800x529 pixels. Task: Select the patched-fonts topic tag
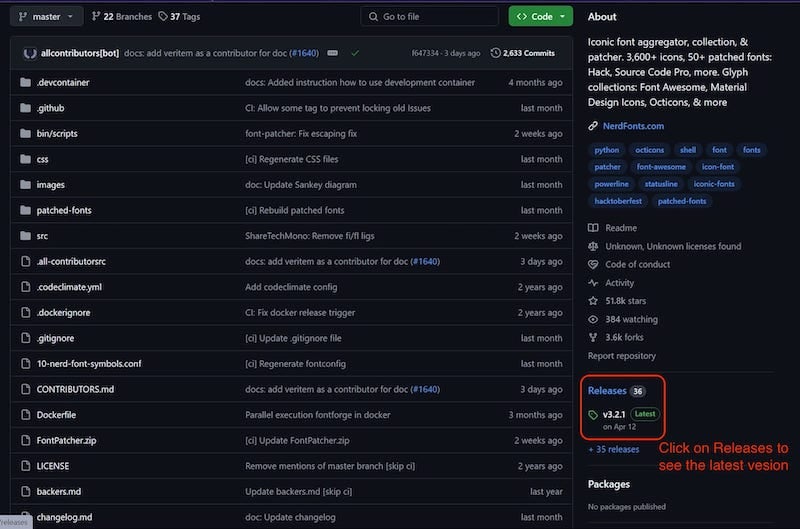[682, 201]
